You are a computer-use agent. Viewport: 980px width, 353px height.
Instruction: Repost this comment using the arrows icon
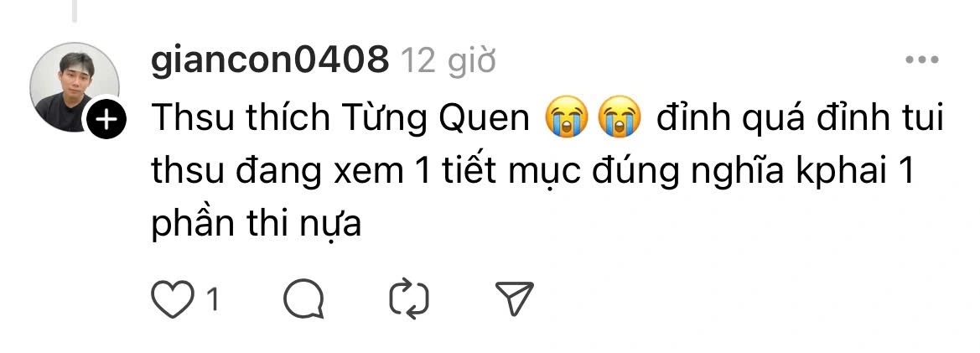(x=409, y=298)
